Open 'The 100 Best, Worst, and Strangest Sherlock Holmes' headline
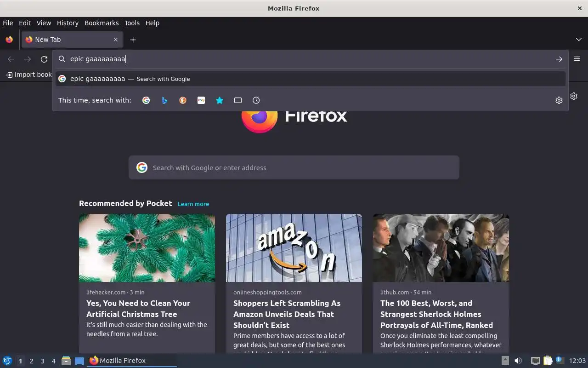Screen dimensions: 588x368 [x=436, y=314]
